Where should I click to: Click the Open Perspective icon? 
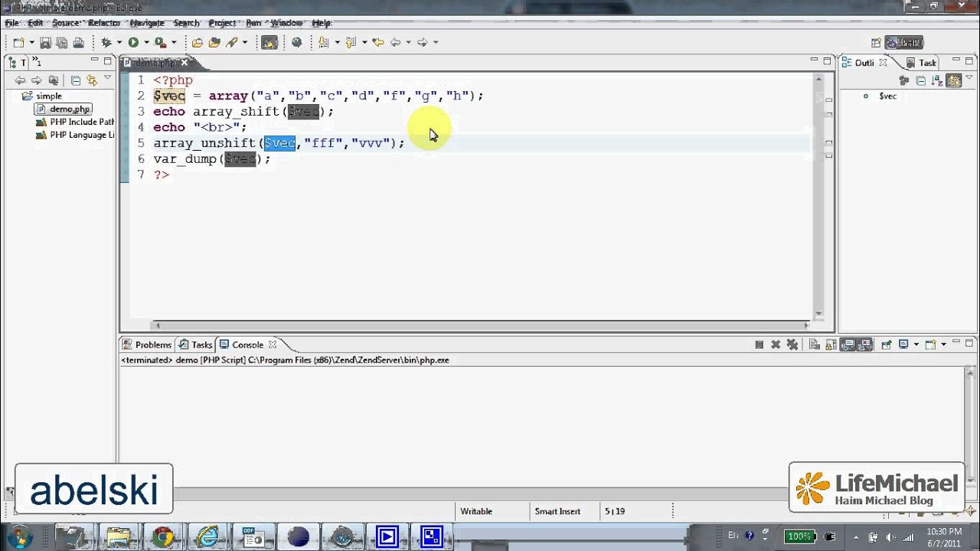[876, 43]
